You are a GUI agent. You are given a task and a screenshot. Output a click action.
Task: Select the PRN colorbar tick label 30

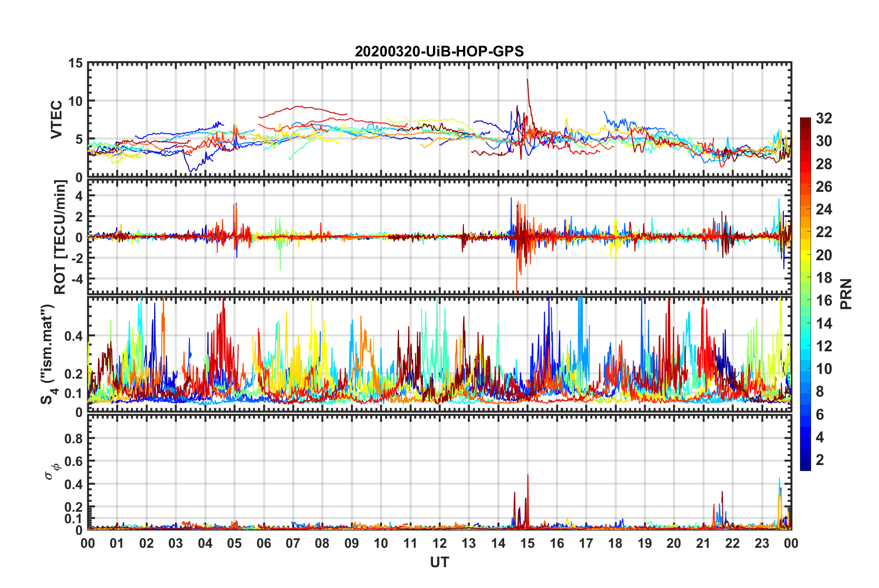pyautogui.click(x=824, y=141)
